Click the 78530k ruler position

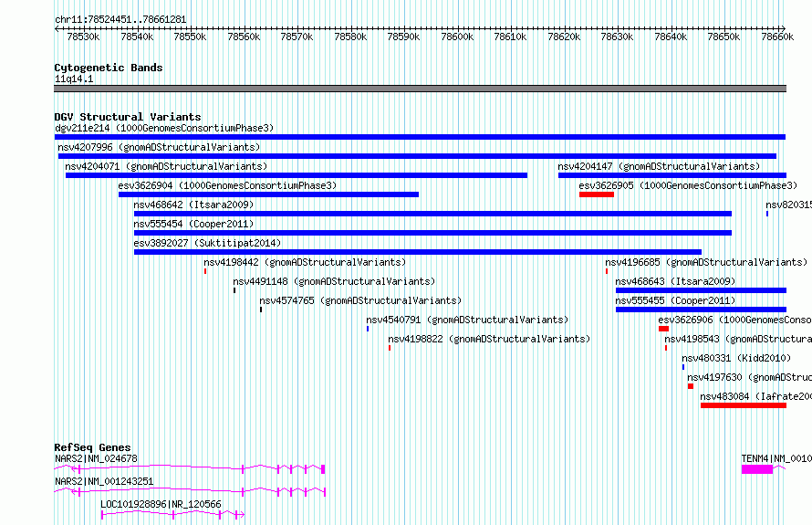pos(83,37)
